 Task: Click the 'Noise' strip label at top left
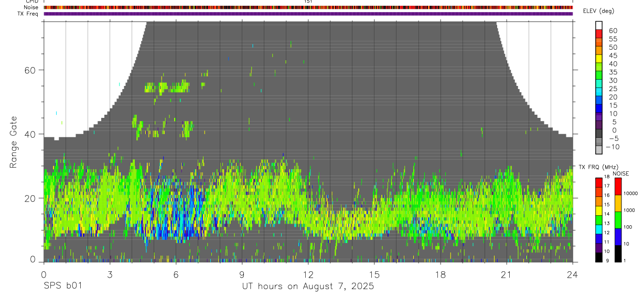tap(32, 7)
